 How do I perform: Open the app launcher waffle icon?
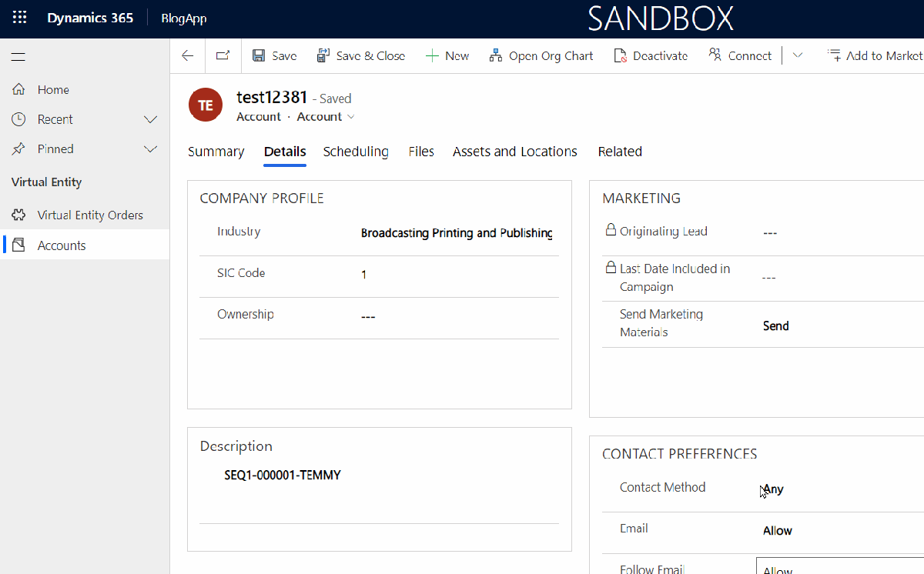coord(19,18)
